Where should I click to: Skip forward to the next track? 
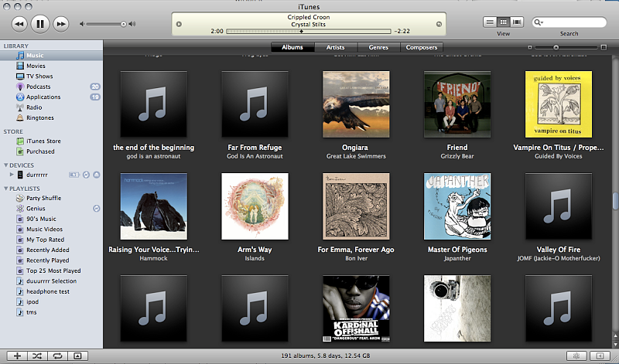61,24
